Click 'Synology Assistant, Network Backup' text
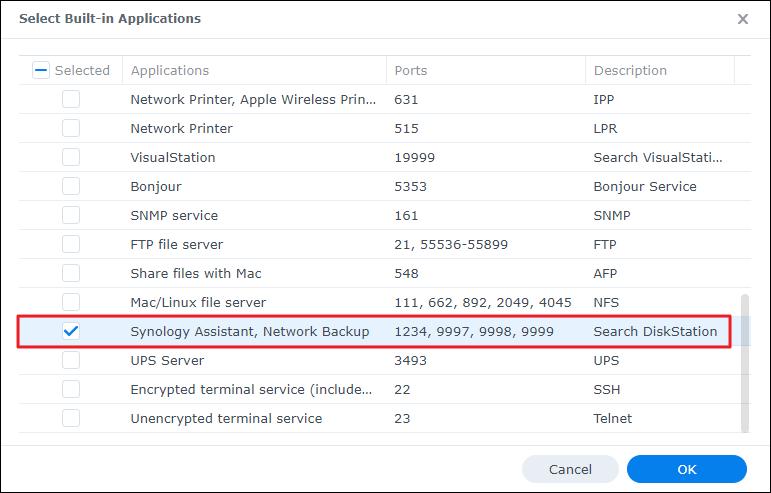 (250, 332)
